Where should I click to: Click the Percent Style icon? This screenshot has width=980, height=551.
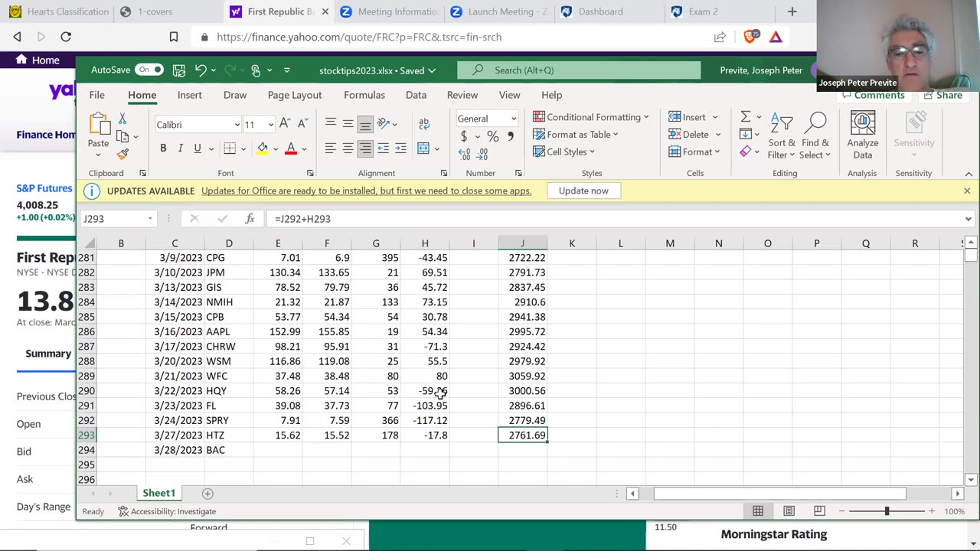(492, 136)
